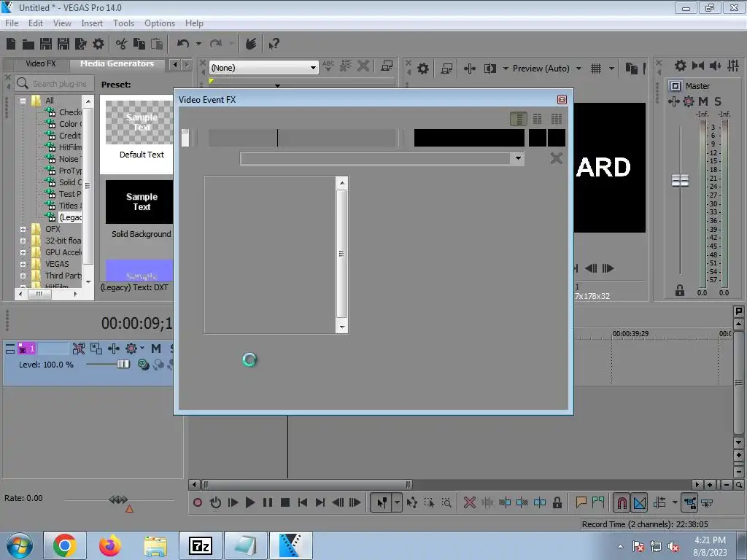The image size is (747, 560).
Task: Toggle the Lock event padlock icon
Action: point(557,502)
